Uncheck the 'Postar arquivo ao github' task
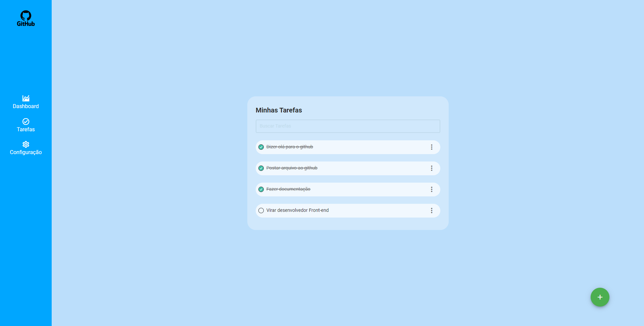The image size is (644, 326). 261,168
